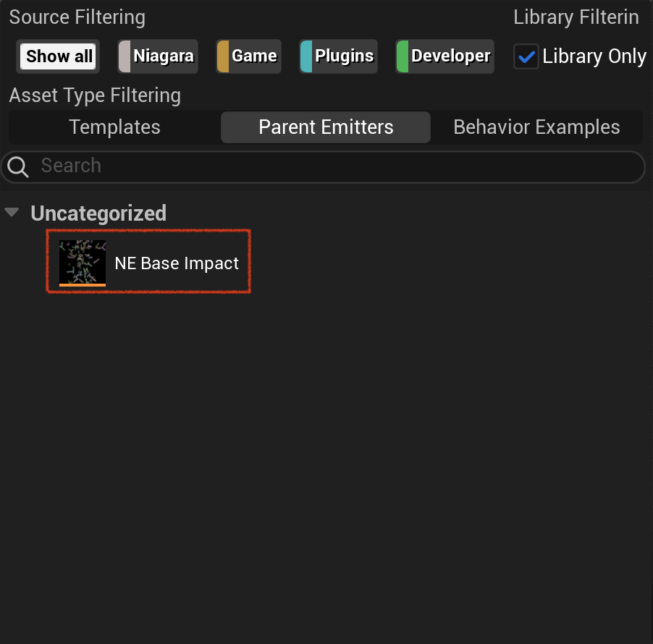The image size is (653, 644).
Task: Toggle the Niagara source filter
Action: [x=158, y=56]
